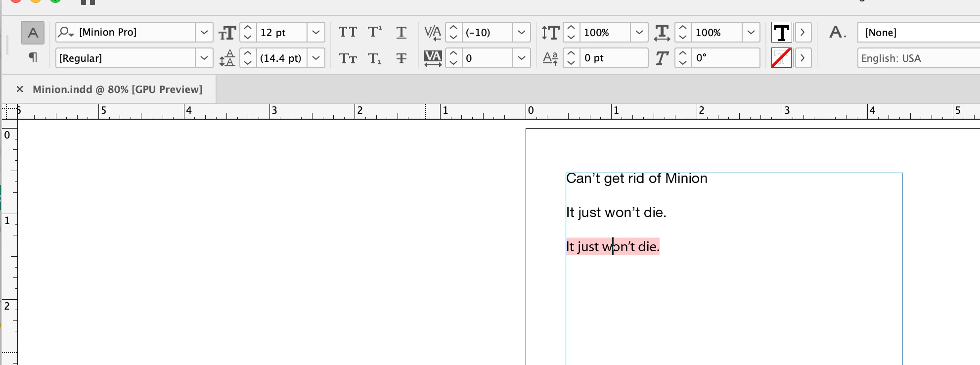980x365 pixels.
Task: Click the baseline shift stepper arrows
Action: (571, 58)
